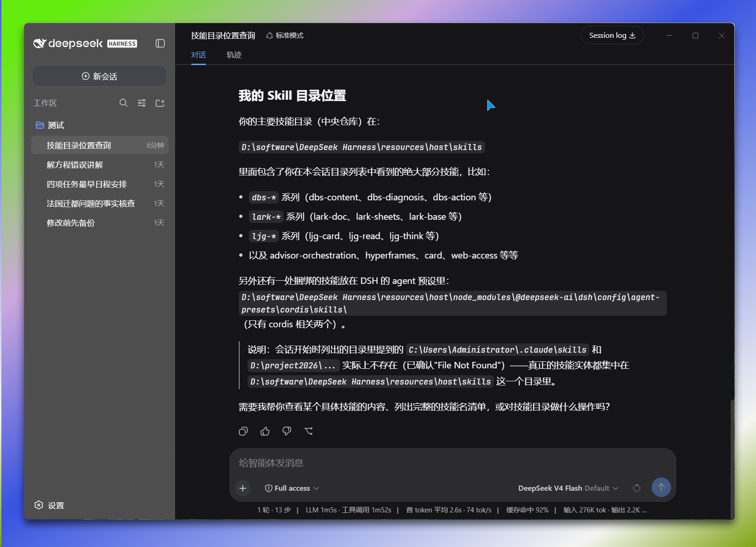Viewport: 756px width, 547px height.
Task: Click the 1 轮 · 13 步 status entry
Action: pyautogui.click(x=274, y=510)
